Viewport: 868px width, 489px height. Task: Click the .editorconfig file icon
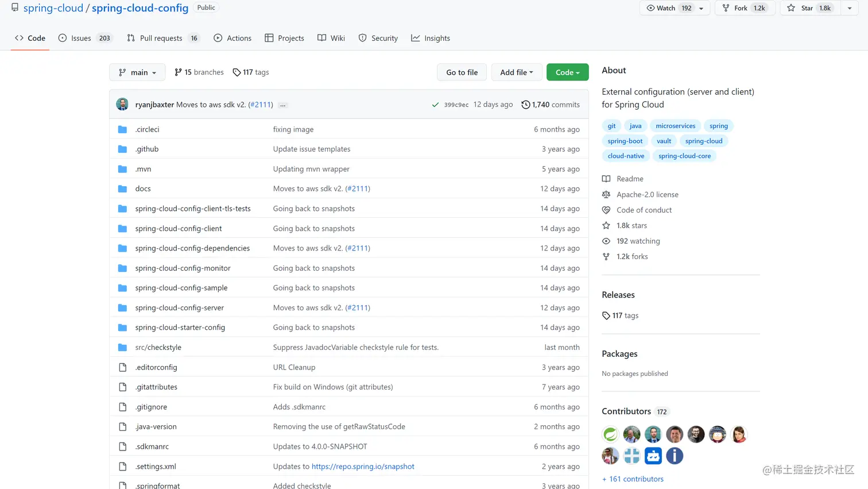point(122,367)
